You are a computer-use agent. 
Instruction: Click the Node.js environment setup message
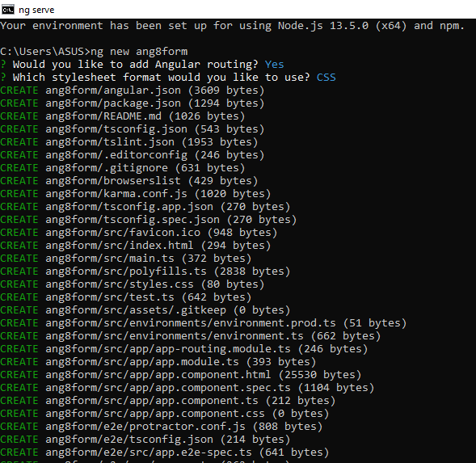pyautogui.click(x=232, y=26)
